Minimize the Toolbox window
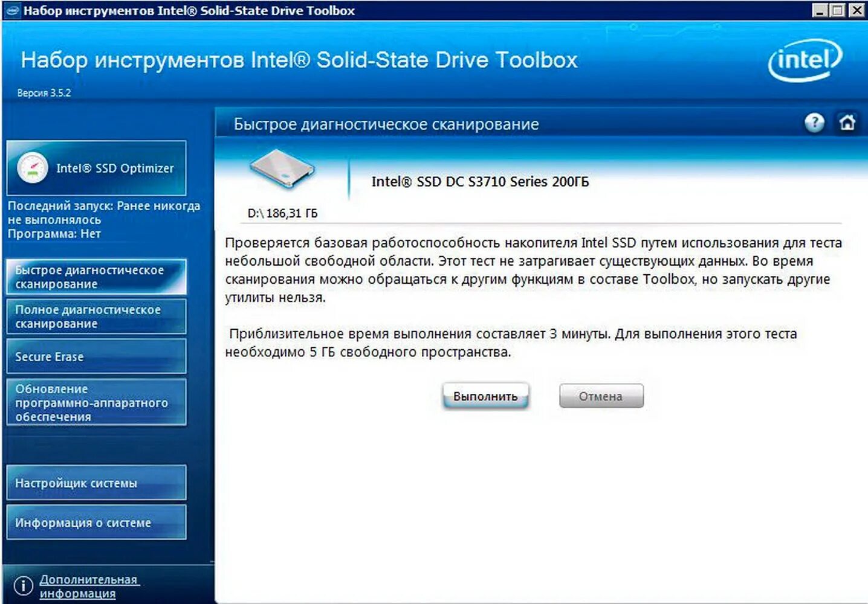Screen dimensions: 868x604 [819, 10]
